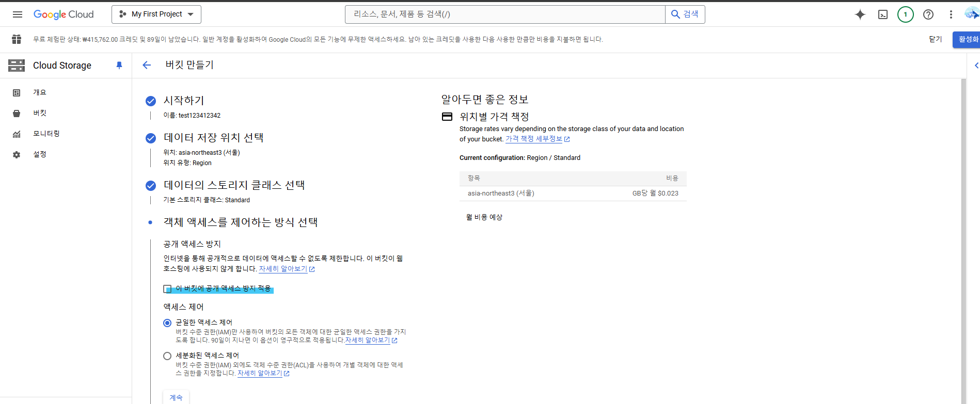The image size is (980, 404).
Task: Click asia-northeast3 (서울) pricing table row
Action: [x=573, y=193]
